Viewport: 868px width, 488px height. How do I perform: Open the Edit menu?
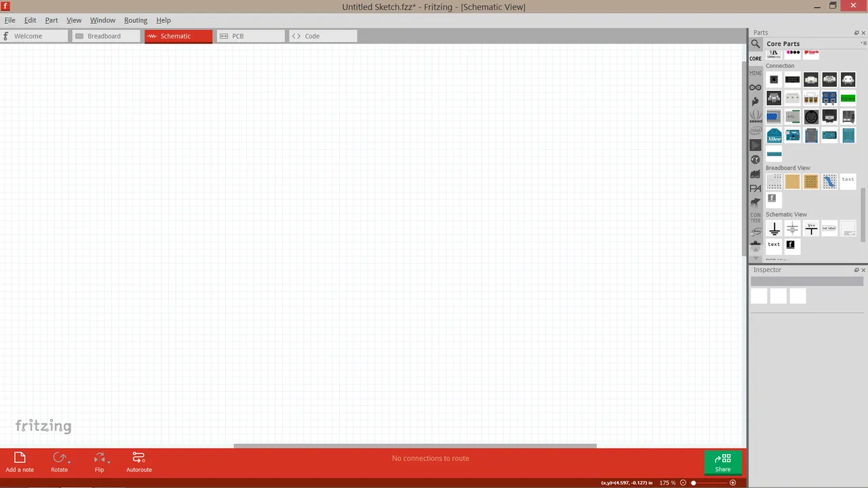[x=31, y=20]
